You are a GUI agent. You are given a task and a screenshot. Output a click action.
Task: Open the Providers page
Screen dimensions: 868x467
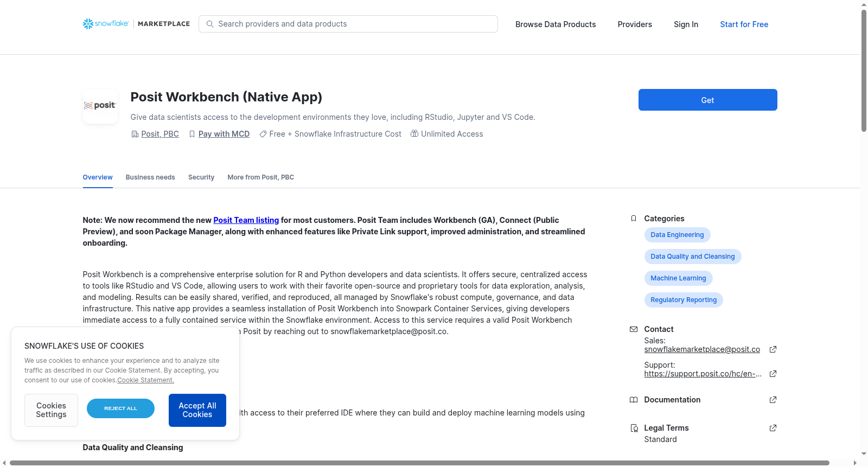click(635, 24)
